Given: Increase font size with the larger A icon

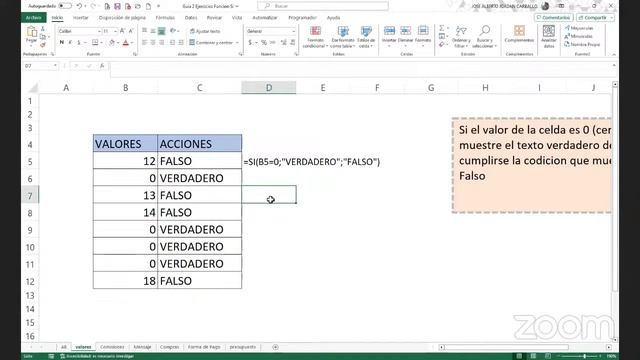Looking at the screenshot, I should [x=122, y=31].
